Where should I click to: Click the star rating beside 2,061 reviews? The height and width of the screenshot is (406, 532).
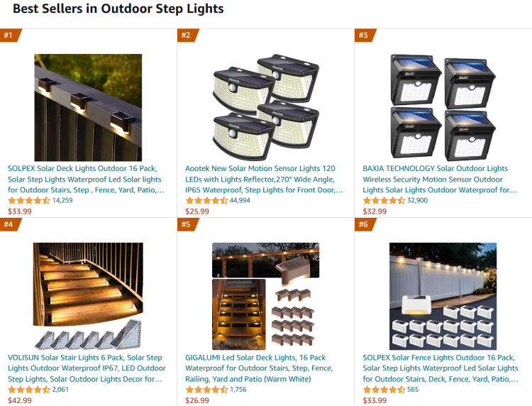coord(29,390)
